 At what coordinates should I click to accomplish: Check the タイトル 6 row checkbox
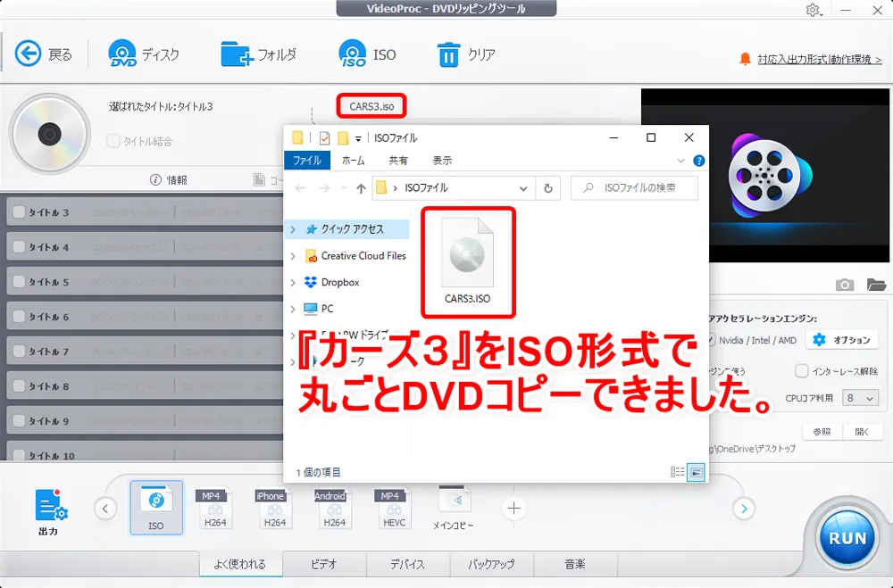(x=19, y=317)
